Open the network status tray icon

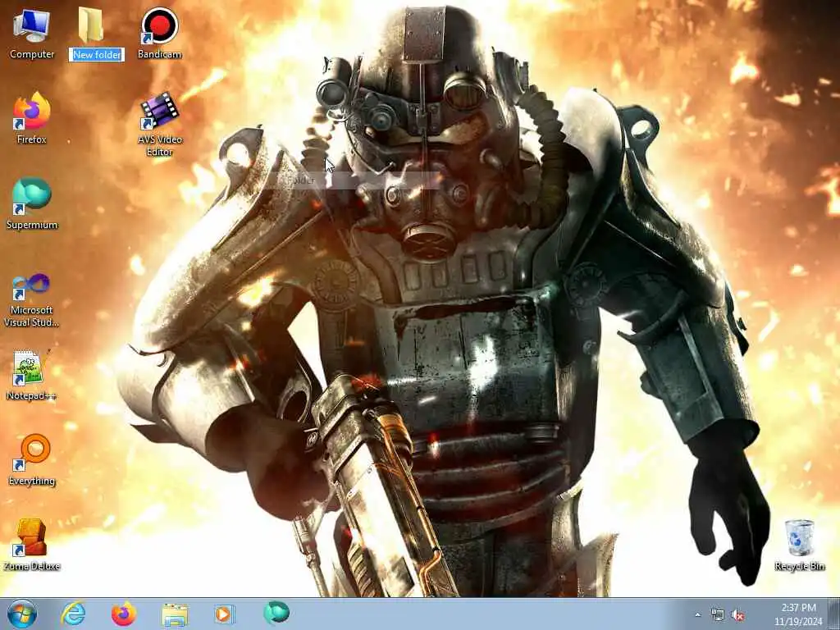click(x=717, y=614)
